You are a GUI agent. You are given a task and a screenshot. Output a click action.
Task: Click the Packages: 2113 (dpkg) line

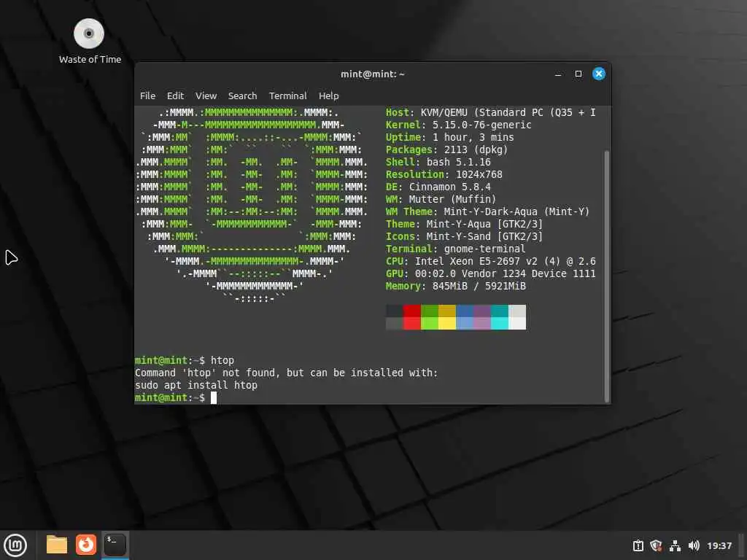(x=447, y=149)
